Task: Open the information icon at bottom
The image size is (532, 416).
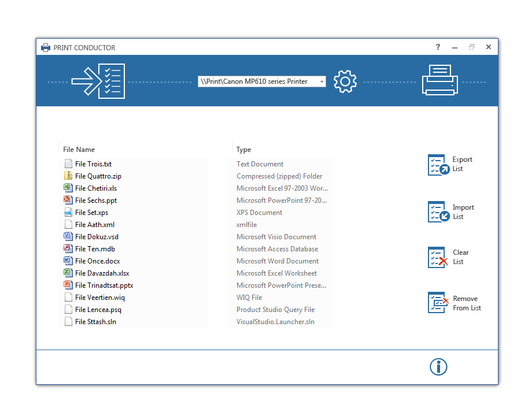Action: [x=438, y=367]
